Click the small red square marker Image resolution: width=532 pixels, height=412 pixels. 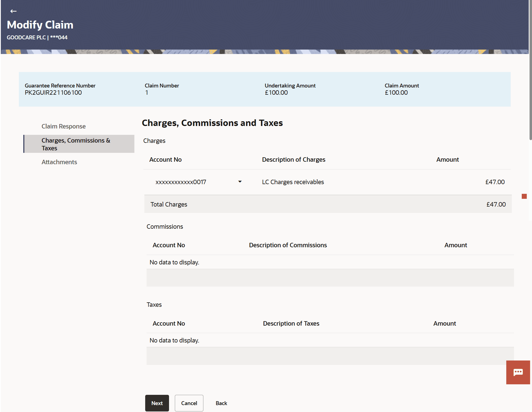tap(524, 196)
